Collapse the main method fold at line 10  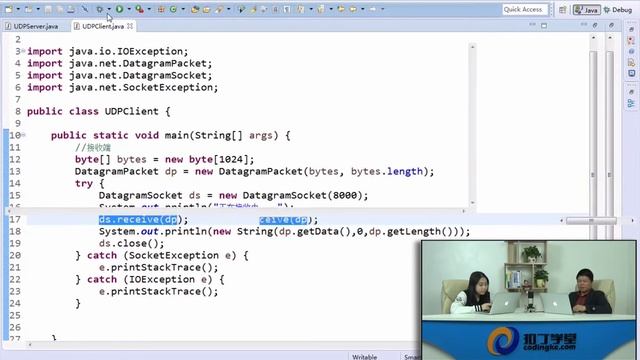23,135
